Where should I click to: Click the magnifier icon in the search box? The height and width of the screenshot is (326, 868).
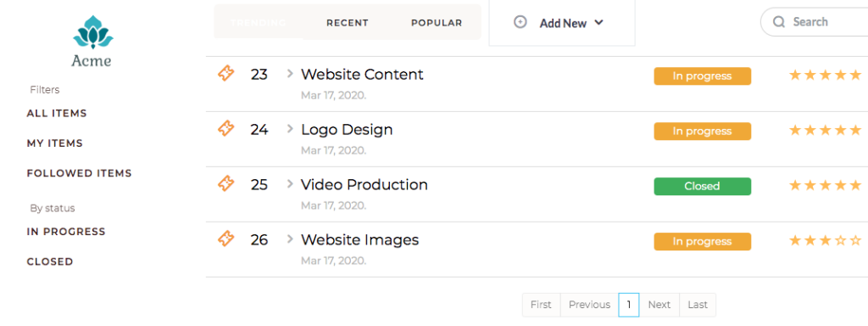click(780, 22)
